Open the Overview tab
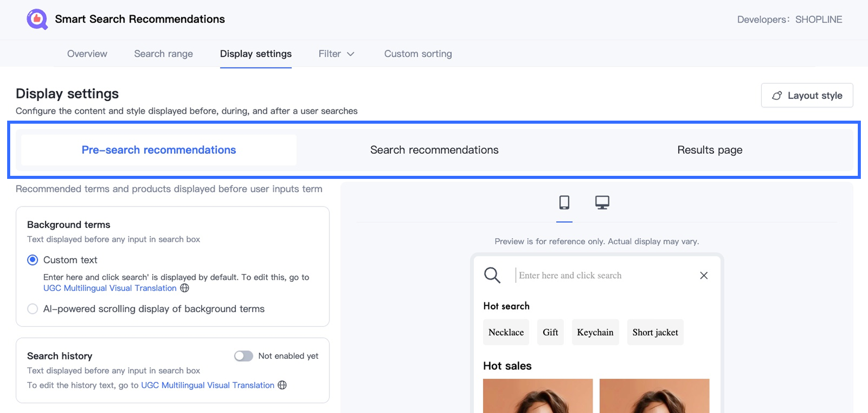The image size is (868, 413). click(x=87, y=54)
